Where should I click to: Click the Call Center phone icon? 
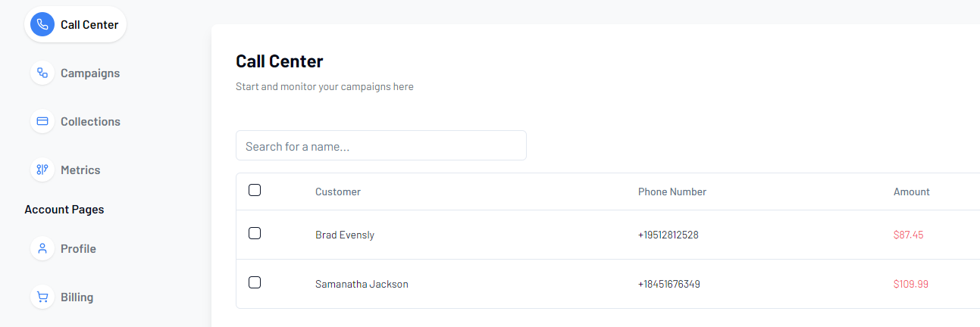(x=42, y=25)
